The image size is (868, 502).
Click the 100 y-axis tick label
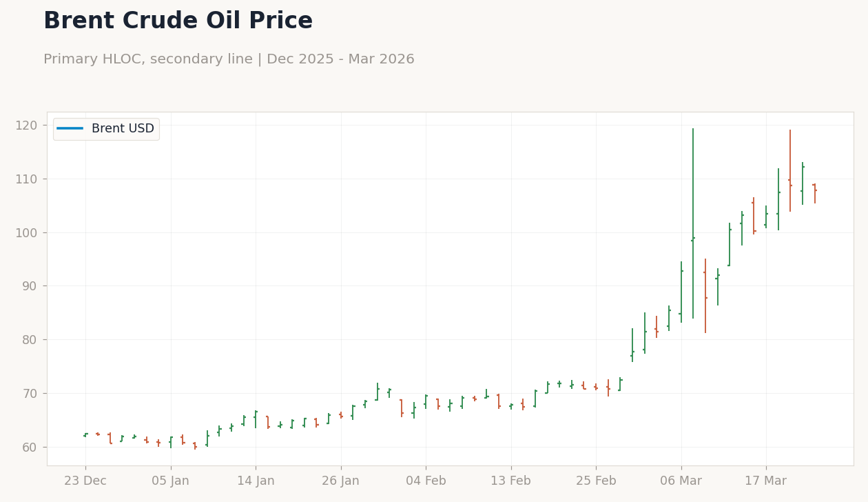coord(26,233)
